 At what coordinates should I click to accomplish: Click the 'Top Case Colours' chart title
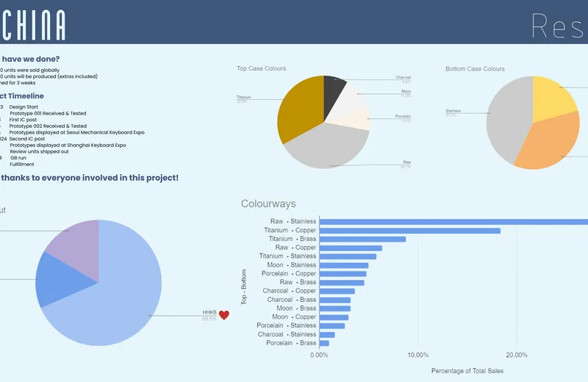tap(261, 68)
